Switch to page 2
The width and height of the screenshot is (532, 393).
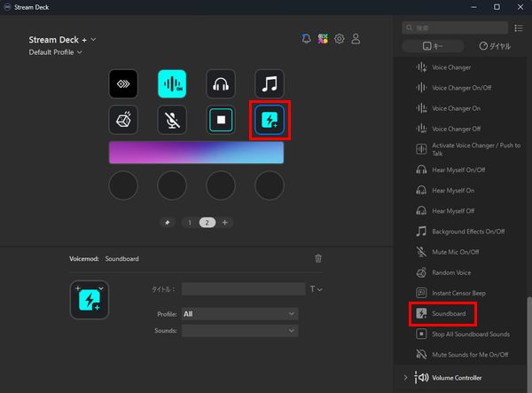point(207,223)
